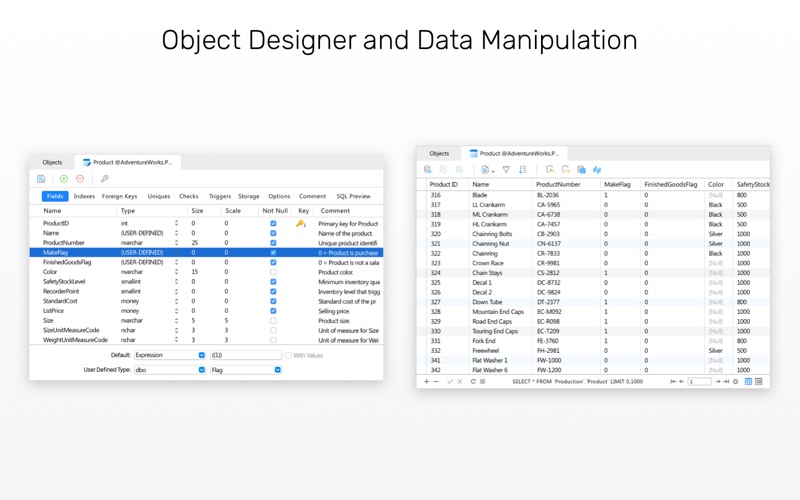Click the Stop square icon in the grid status bar
The image size is (800, 500).
[483, 381]
